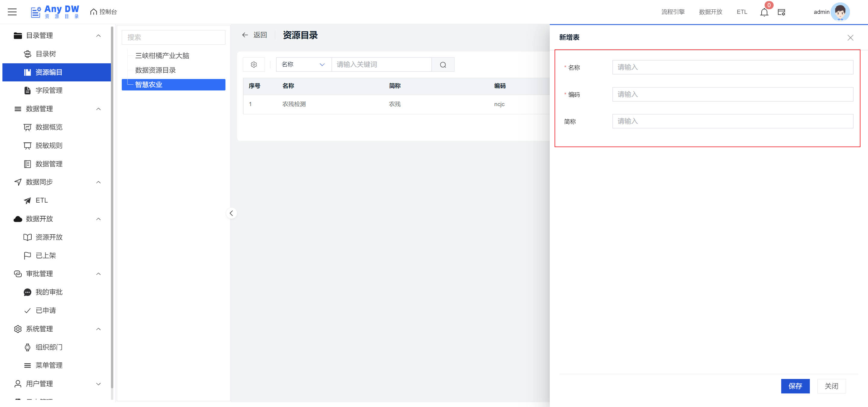Click the 关闭 button
The width and height of the screenshot is (868, 407).
(x=831, y=386)
